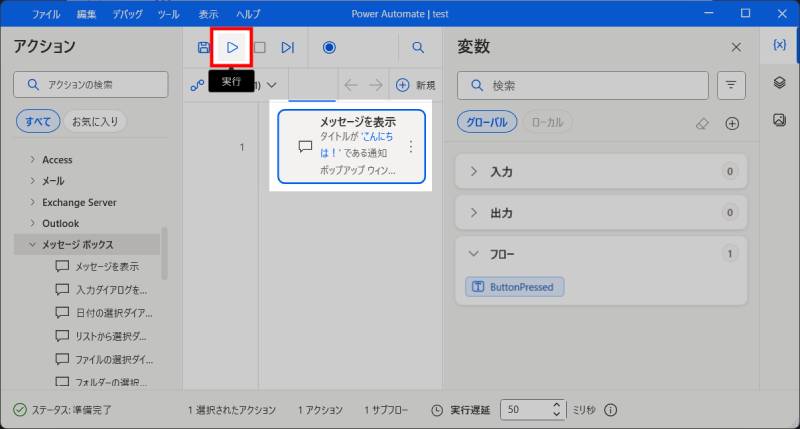Maximize the Power Automate window

[x=745, y=13]
